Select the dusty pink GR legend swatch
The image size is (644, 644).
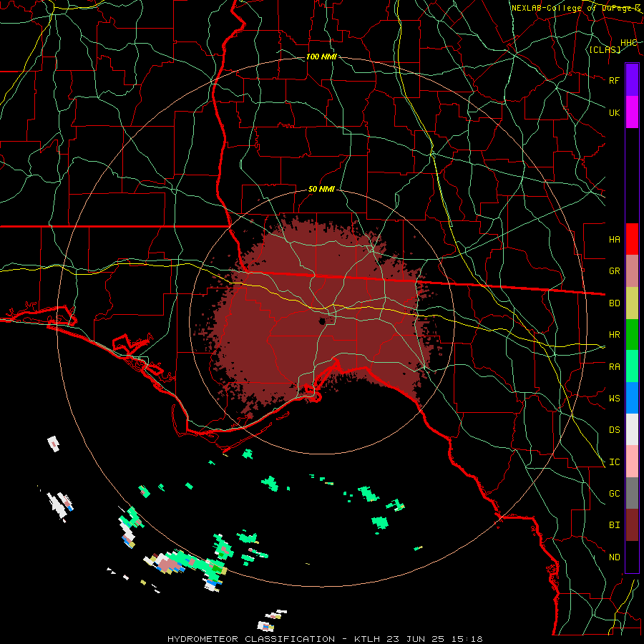(632, 270)
